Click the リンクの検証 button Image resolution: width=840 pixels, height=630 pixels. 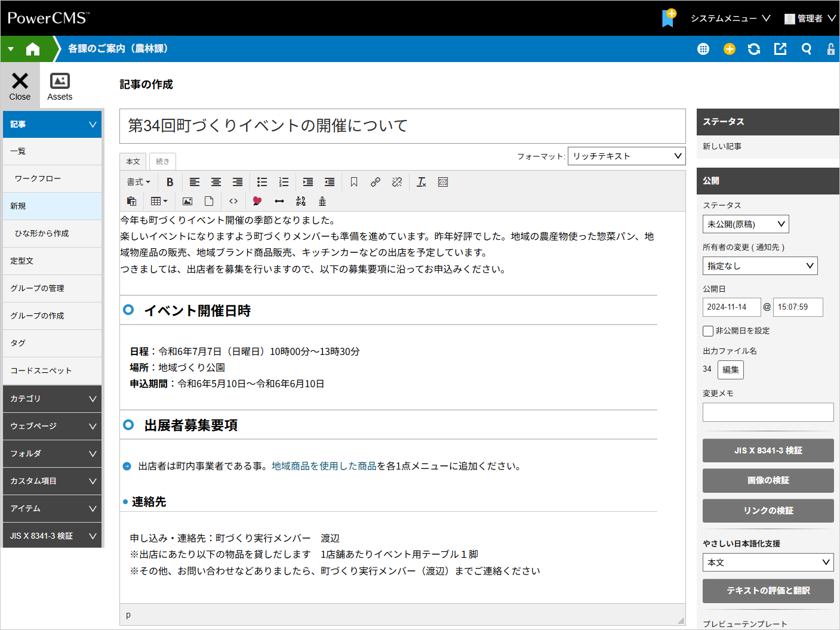768,511
